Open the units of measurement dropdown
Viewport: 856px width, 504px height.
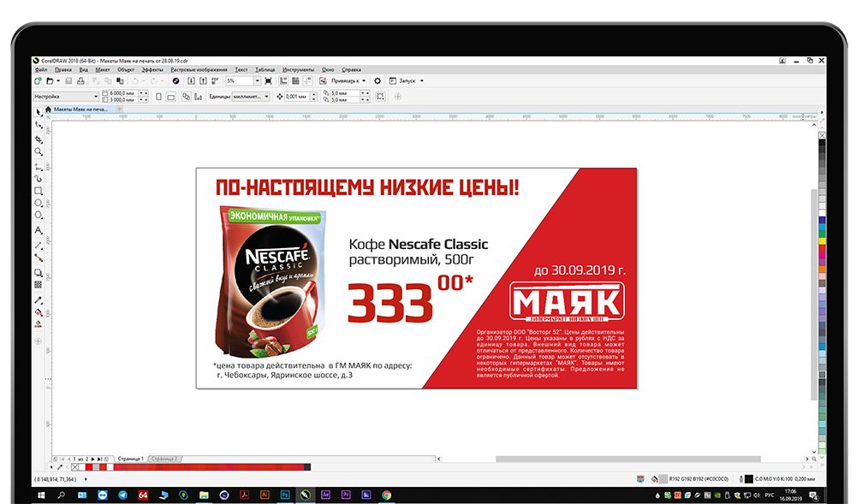266,97
